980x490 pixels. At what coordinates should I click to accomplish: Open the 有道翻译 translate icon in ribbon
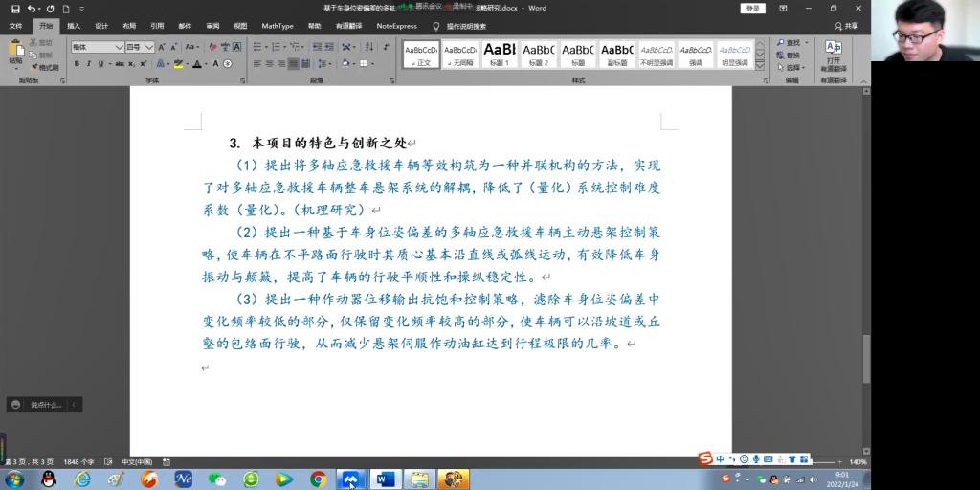tap(834, 48)
